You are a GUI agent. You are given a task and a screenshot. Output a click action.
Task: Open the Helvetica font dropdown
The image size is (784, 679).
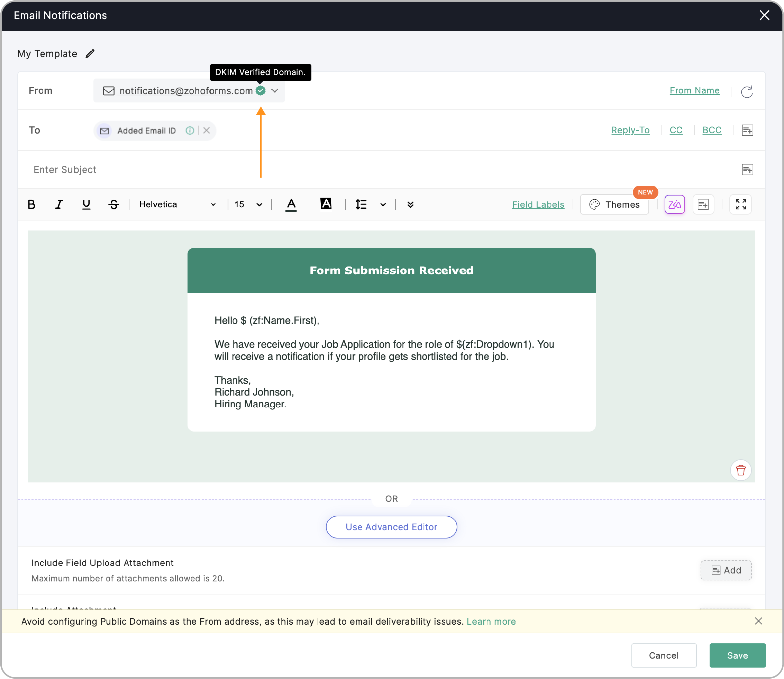coord(177,205)
